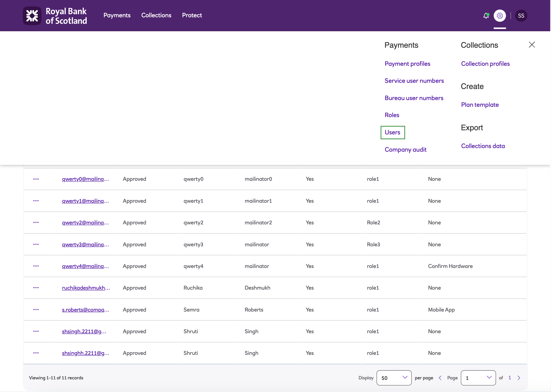
Task: Click 'Roberts' last name cell
Action: (254, 310)
